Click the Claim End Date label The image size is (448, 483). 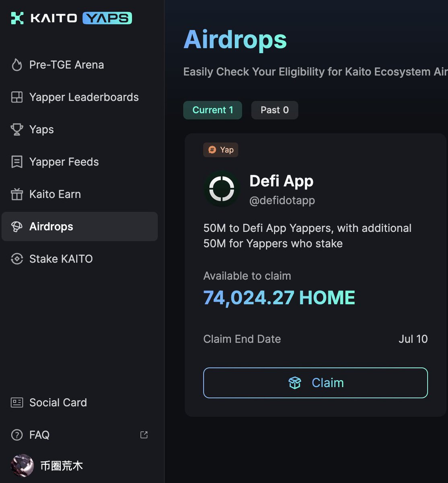click(242, 339)
